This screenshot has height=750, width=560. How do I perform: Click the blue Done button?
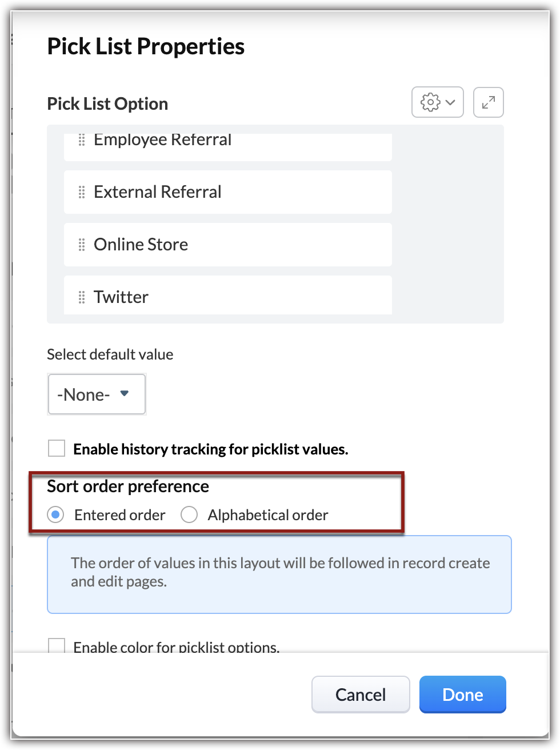coord(462,695)
